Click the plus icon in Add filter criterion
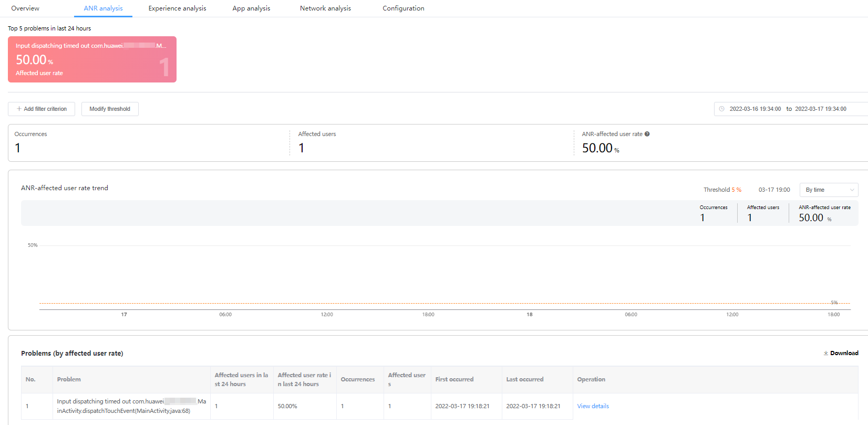 pyautogui.click(x=19, y=109)
